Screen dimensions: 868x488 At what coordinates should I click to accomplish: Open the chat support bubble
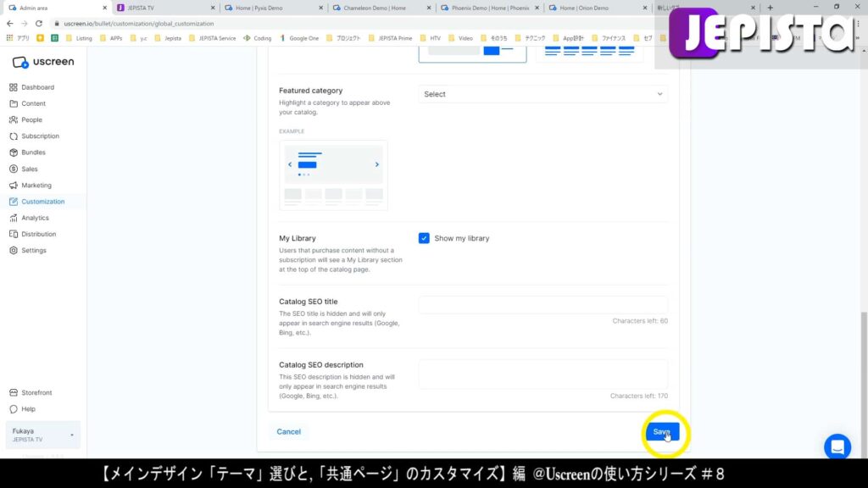837,446
